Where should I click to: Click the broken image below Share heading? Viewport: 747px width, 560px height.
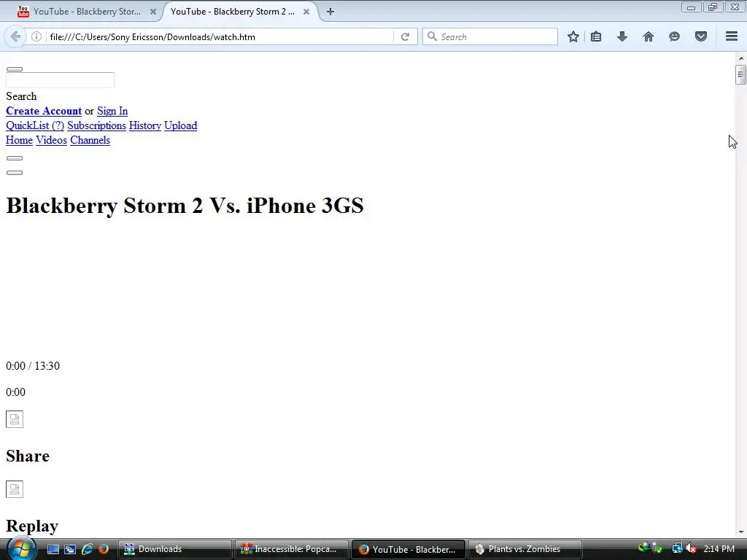15,489
